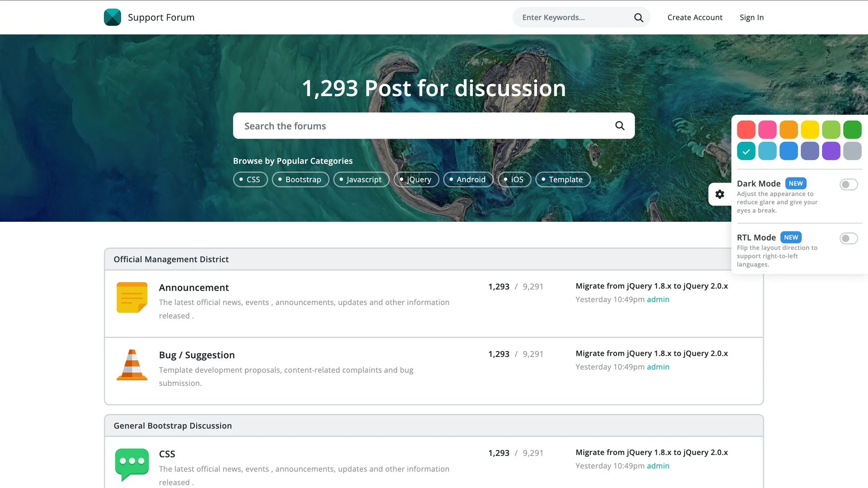
Task: Browse the jQuery category tag
Action: [x=416, y=179]
